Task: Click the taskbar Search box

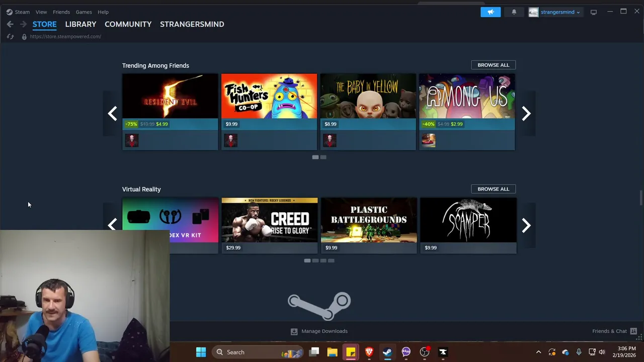Action: pos(257,352)
